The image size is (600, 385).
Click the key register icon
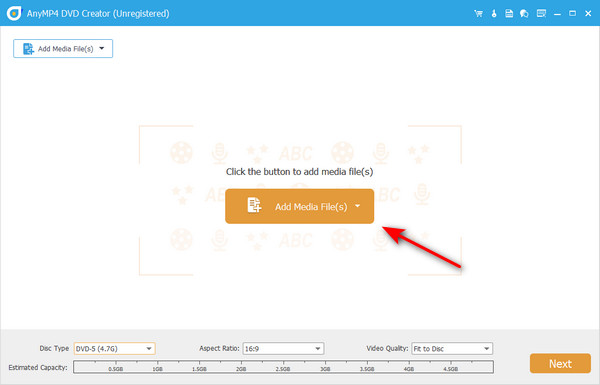point(494,13)
